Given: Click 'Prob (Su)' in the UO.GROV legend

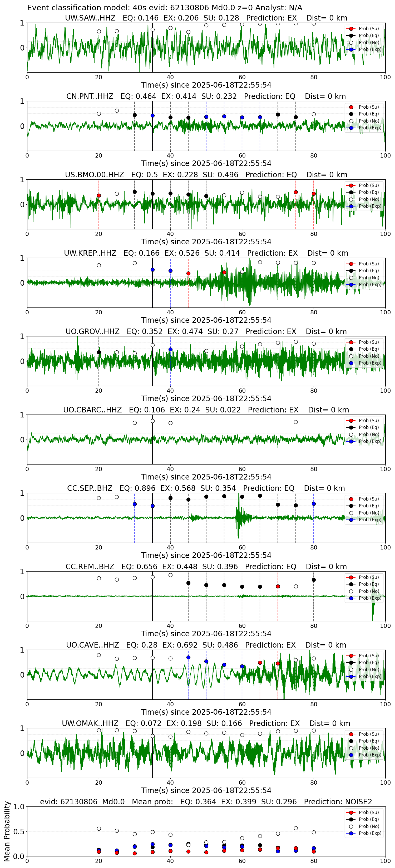Looking at the screenshot, I should pyautogui.click(x=369, y=342).
